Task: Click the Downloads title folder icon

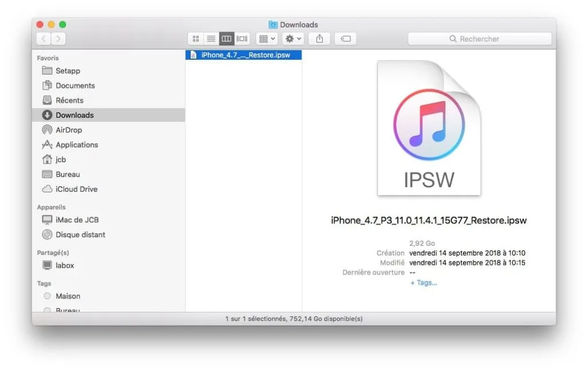Action: pyautogui.click(x=273, y=25)
